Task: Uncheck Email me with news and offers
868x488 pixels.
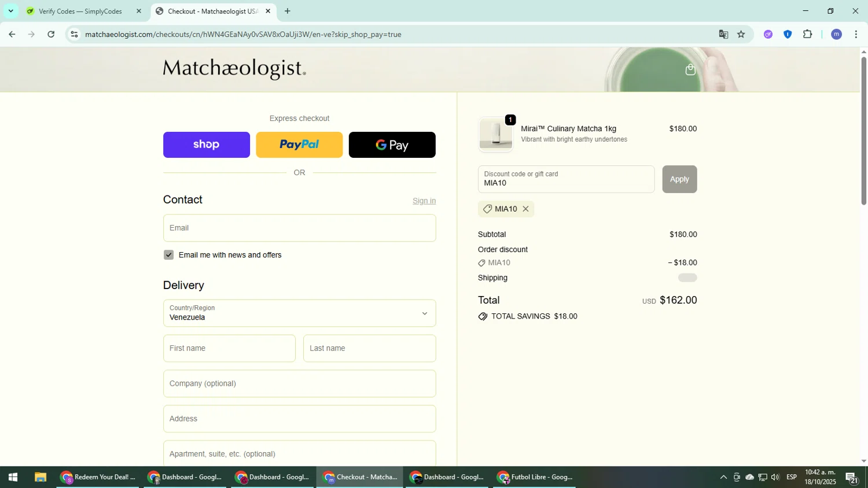Action: pos(168,255)
